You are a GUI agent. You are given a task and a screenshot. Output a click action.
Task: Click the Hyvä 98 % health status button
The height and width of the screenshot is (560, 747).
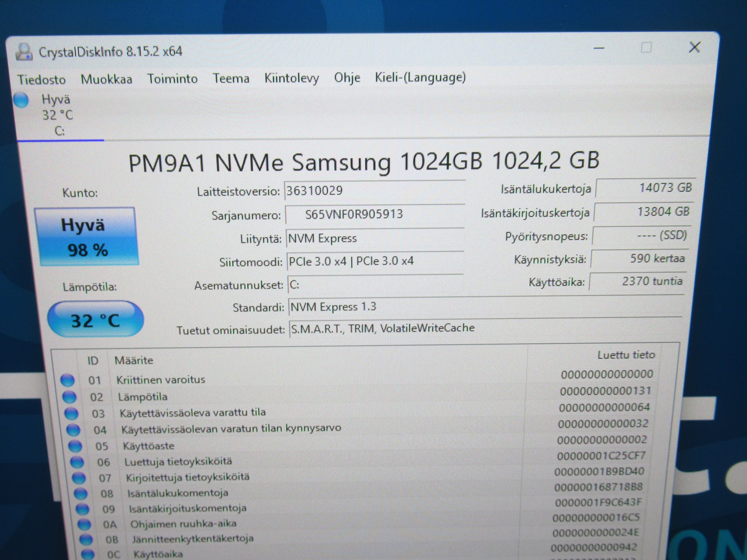point(86,237)
